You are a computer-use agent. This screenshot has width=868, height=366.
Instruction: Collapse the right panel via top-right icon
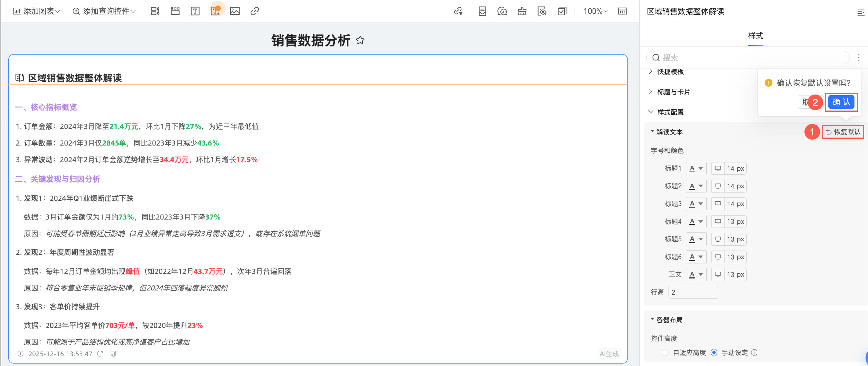(860, 13)
